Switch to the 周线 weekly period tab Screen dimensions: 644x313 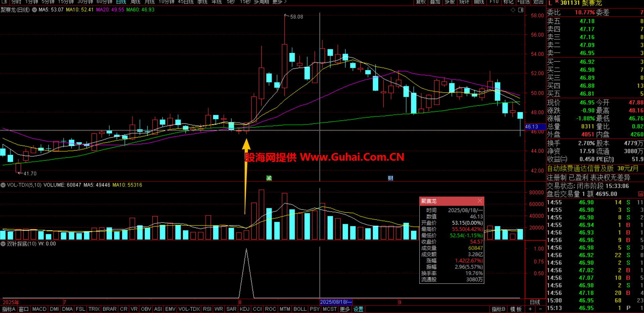pos(135,2)
